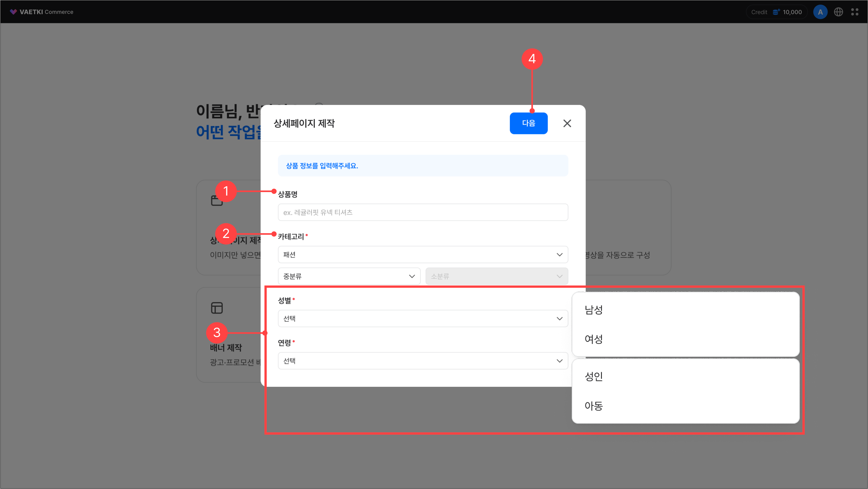Click the 상품명 input field
This screenshot has width=868, height=489.
point(423,212)
